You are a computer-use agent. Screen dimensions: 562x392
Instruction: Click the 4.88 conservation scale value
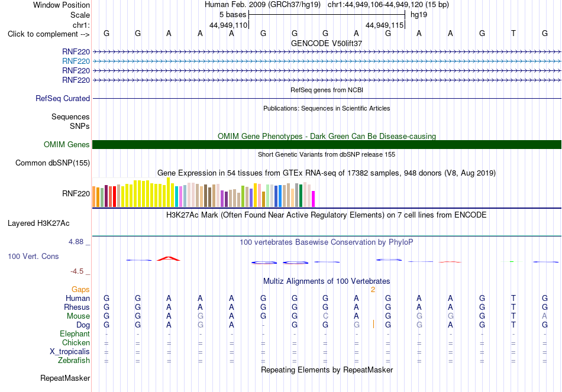point(76,242)
